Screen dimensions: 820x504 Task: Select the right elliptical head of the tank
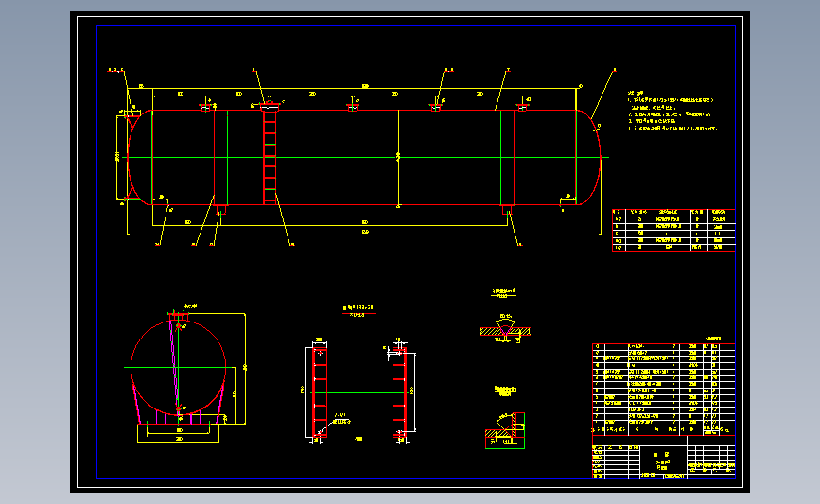pyautogui.click(x=588, y=157)
